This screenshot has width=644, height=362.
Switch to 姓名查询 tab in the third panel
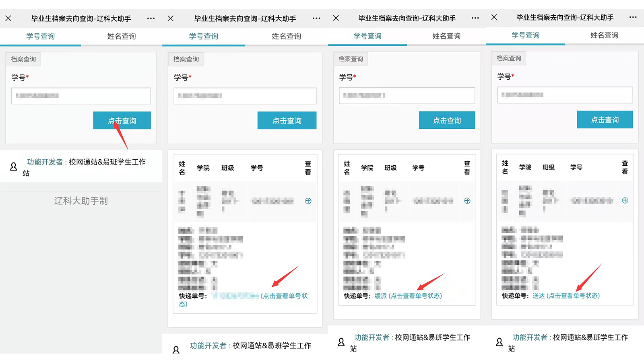point(446,36)
